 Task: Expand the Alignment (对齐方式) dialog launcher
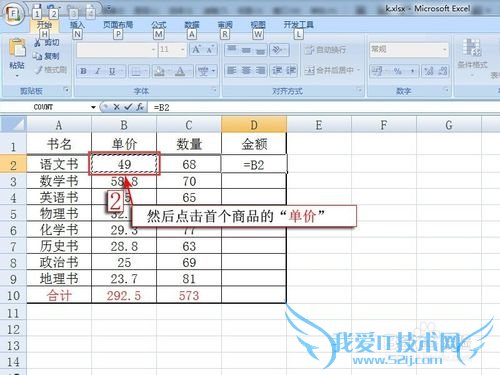pos(359,90)
